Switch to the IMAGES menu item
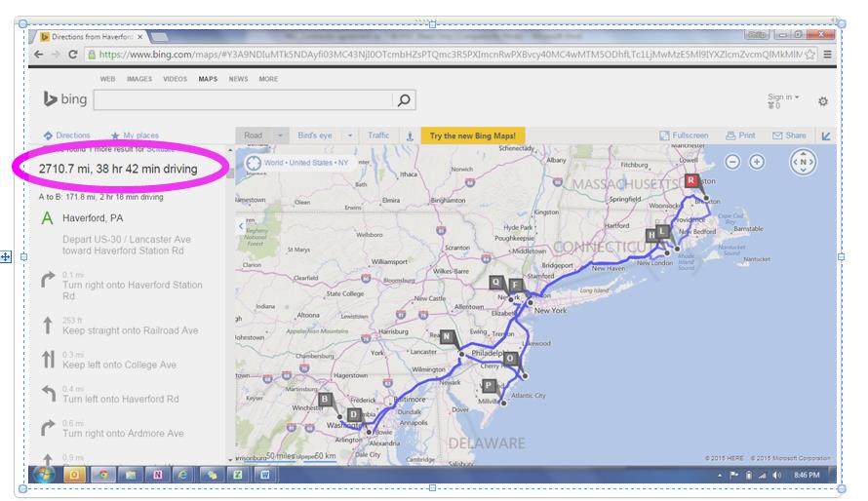This screenshot has height=501, width=868. click(x=138, y=79)
